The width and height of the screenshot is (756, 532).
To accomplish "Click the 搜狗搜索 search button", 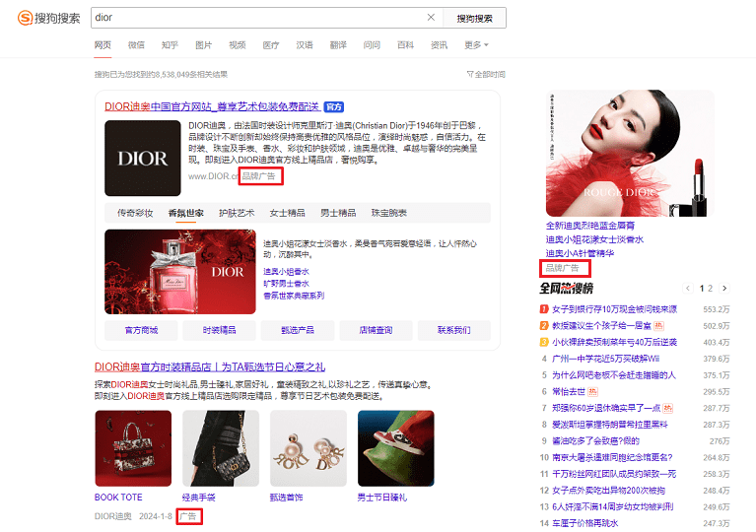I will [x=474, y=18].
